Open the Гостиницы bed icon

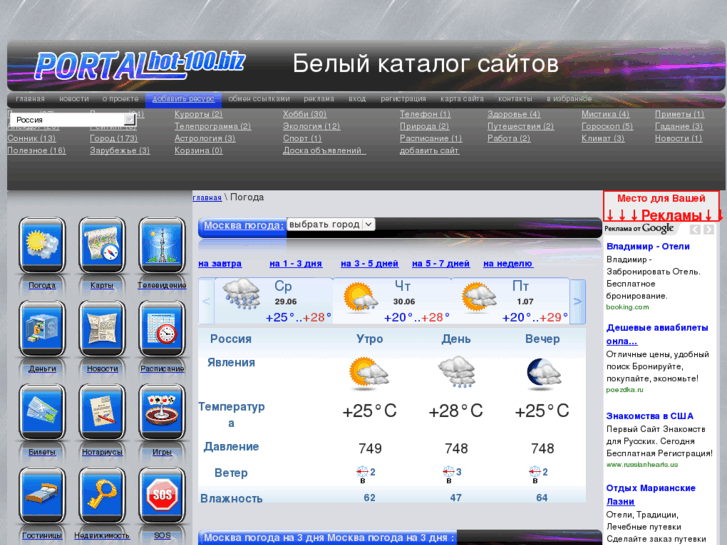coord(42,495)
